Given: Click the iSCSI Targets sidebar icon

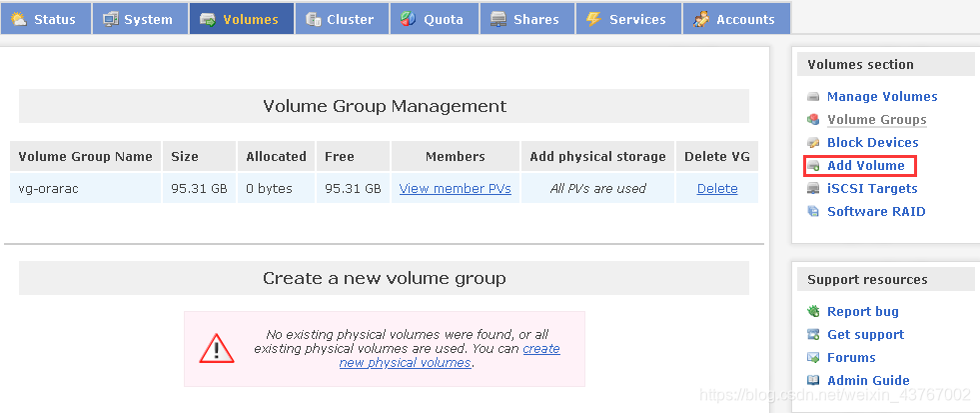Looking at the screenshot, I should coord(813,188).
